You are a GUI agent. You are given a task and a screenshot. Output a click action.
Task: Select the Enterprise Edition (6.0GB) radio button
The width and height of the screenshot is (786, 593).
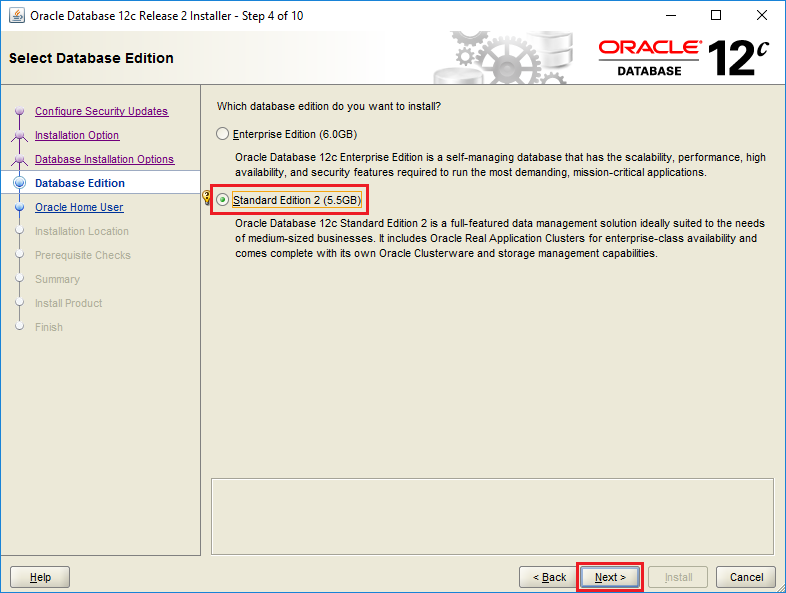tap(222, 134)
